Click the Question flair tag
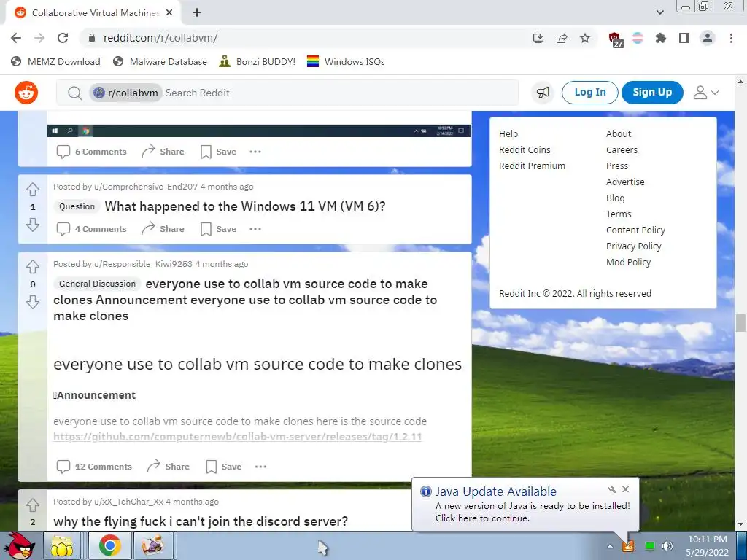Viewport: 747px width, 560px height. tap(77, 206)
